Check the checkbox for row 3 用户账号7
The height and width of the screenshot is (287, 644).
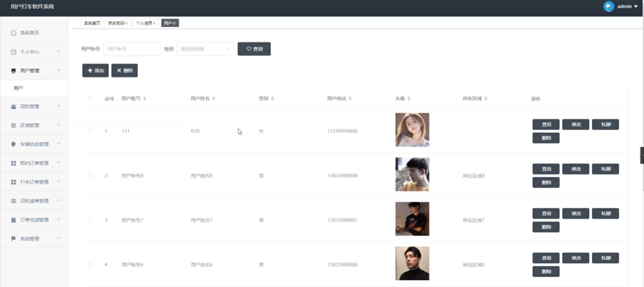(x=90, y=220)
